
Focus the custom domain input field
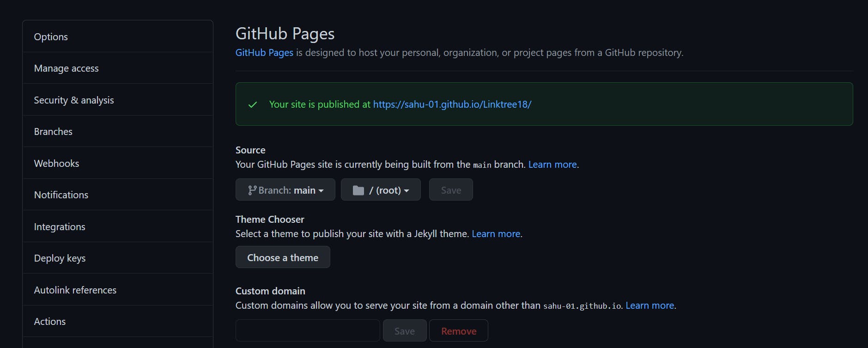[x=308, y=330]
